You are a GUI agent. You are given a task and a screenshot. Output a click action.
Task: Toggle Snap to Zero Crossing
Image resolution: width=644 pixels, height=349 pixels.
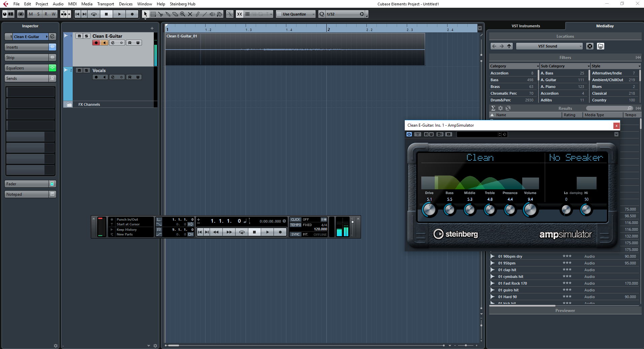click(230, 14)
